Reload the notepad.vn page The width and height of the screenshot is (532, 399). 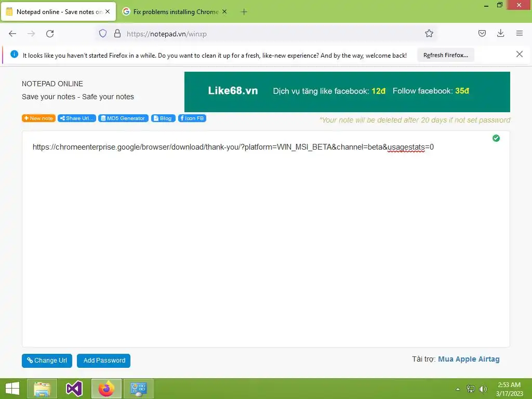click(50, 34)
